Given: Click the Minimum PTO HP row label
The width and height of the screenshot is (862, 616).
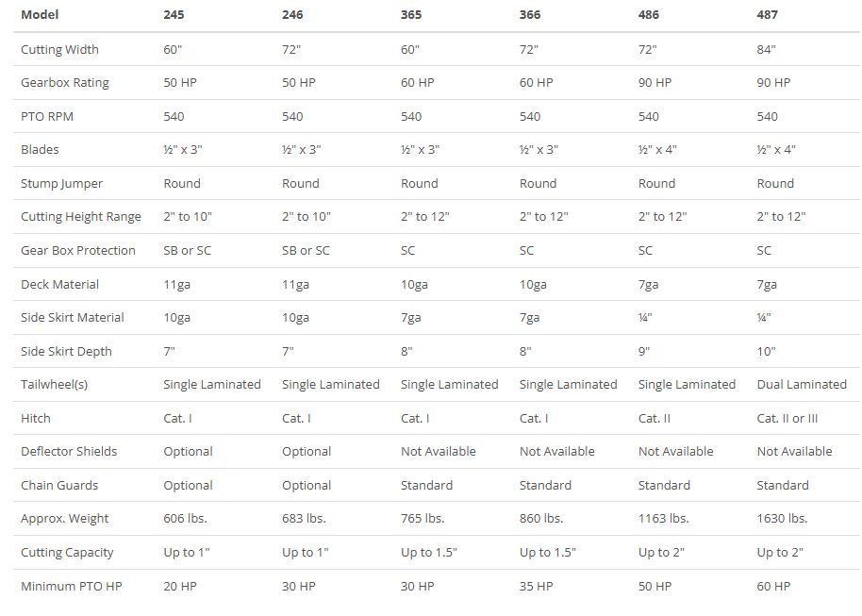Looking at the screenshot, I should coord(72,586).
